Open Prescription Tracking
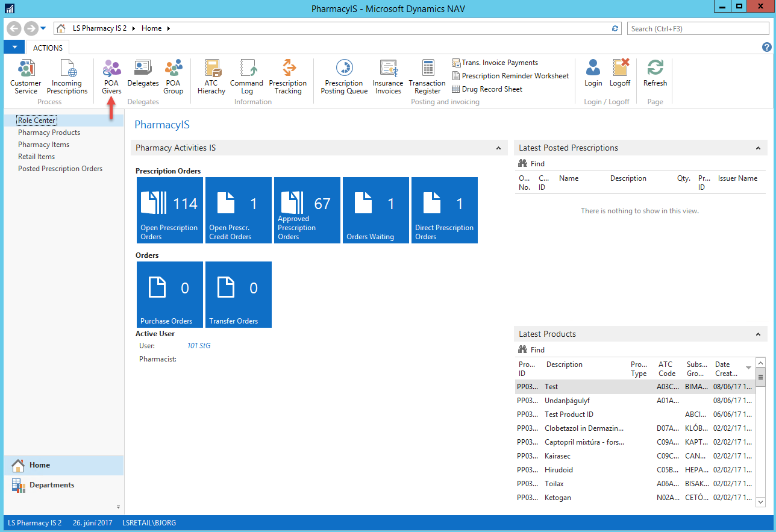This screenshot has height=532, width=776. pyautogui.click(x=287, y=77)
